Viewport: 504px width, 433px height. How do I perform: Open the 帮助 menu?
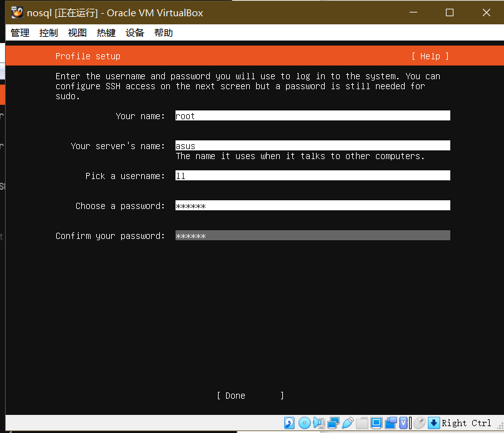click(163, 33)
